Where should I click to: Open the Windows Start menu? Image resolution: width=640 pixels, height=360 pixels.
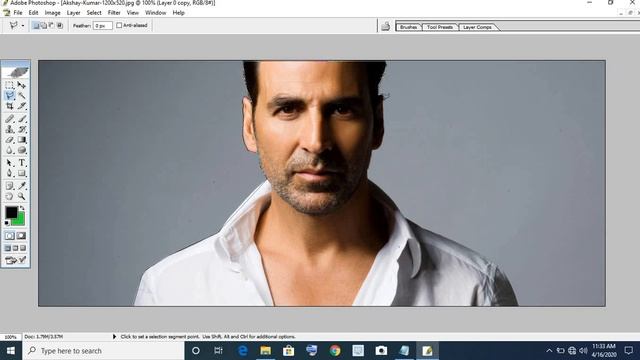[11, 351]
